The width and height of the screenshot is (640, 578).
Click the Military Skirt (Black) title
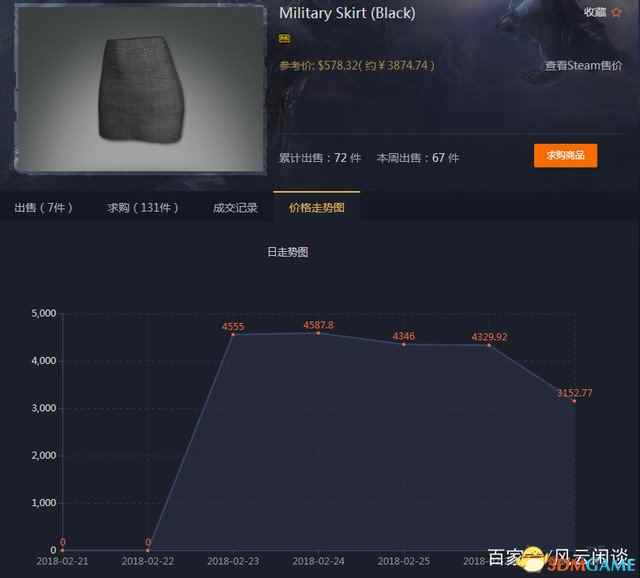point(347,13)
